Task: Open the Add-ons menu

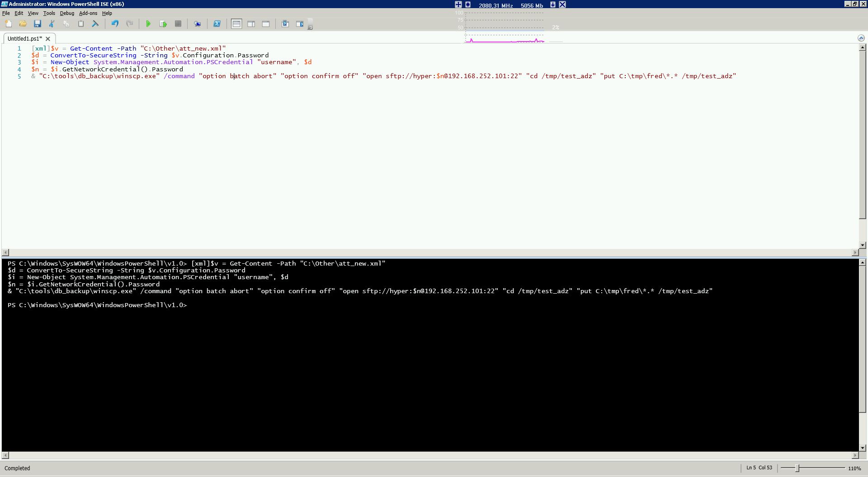Action: point(88,13)
